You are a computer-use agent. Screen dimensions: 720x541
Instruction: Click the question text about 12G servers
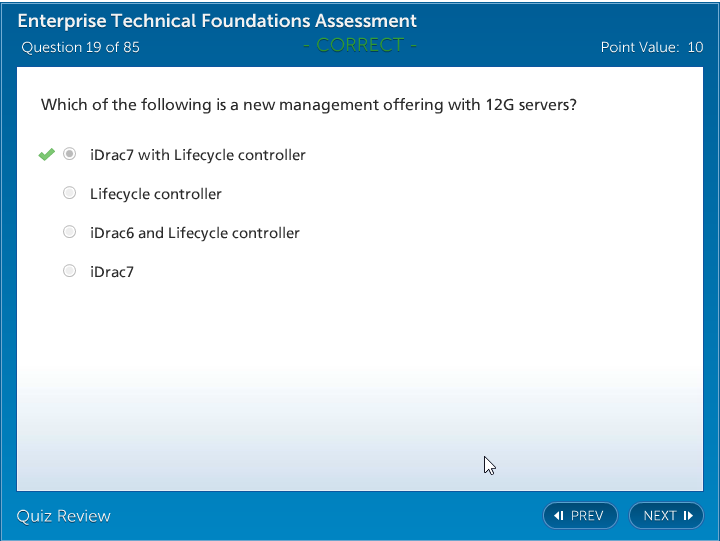[x=308, y=104]
